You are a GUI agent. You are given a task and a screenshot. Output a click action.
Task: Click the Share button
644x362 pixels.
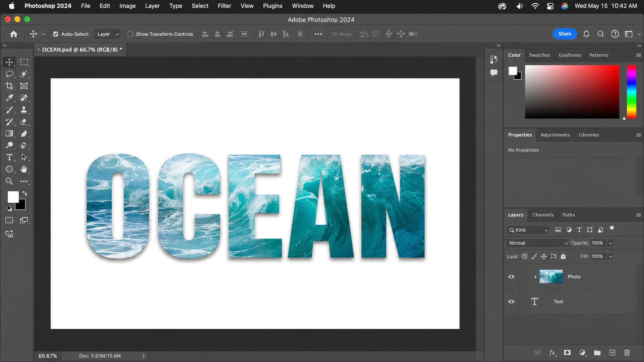565,34
